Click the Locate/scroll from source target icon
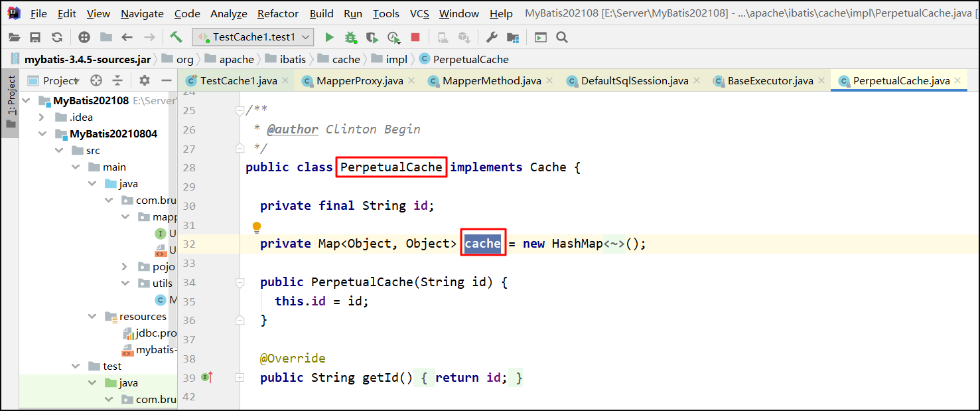Image resolution: width=980 pixels, height=411 pixels. click(96, 80)
